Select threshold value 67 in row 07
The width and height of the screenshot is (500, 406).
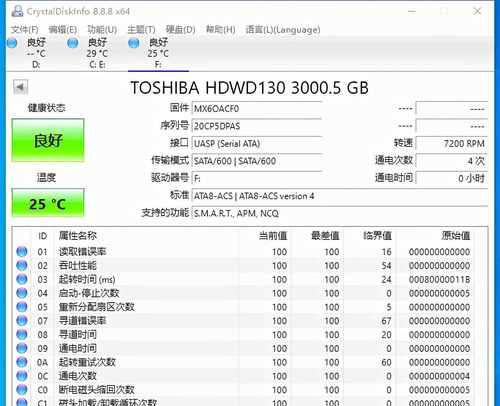point(386,321)
